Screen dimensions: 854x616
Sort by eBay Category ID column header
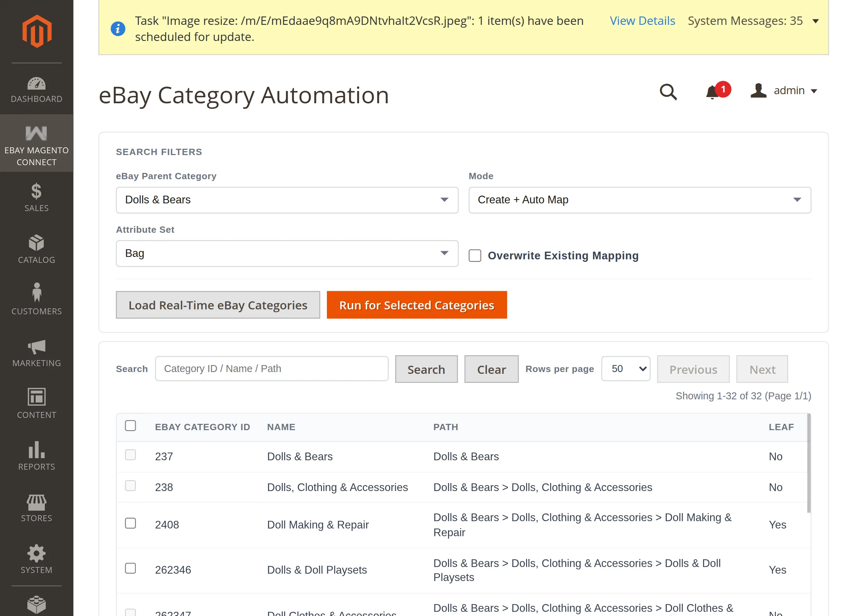pyautogui.click(x=203, y=427)
